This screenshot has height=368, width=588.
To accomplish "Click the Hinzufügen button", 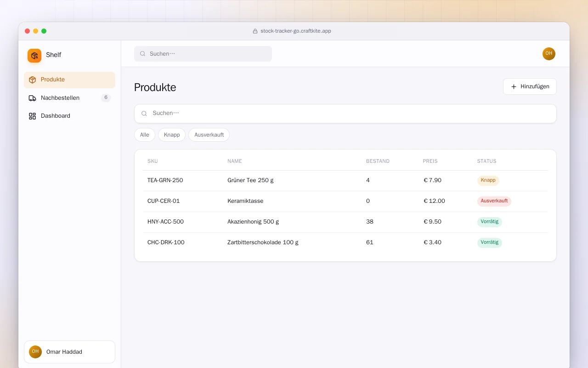I will pyautogui.click(x=530, y=86).
